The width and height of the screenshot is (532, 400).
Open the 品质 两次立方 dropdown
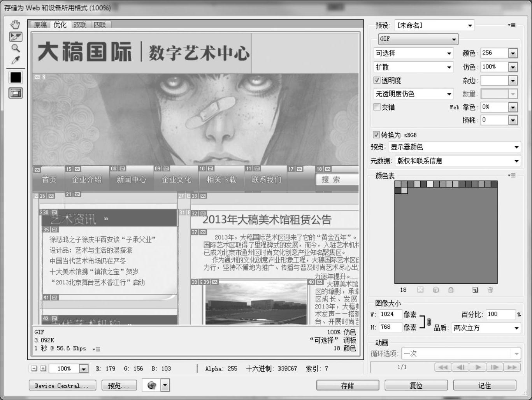click(x=486, y=328)
